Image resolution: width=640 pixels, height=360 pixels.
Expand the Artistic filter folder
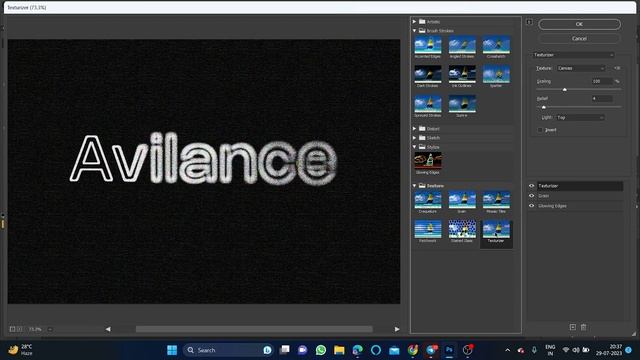click(x=414, y=21)
